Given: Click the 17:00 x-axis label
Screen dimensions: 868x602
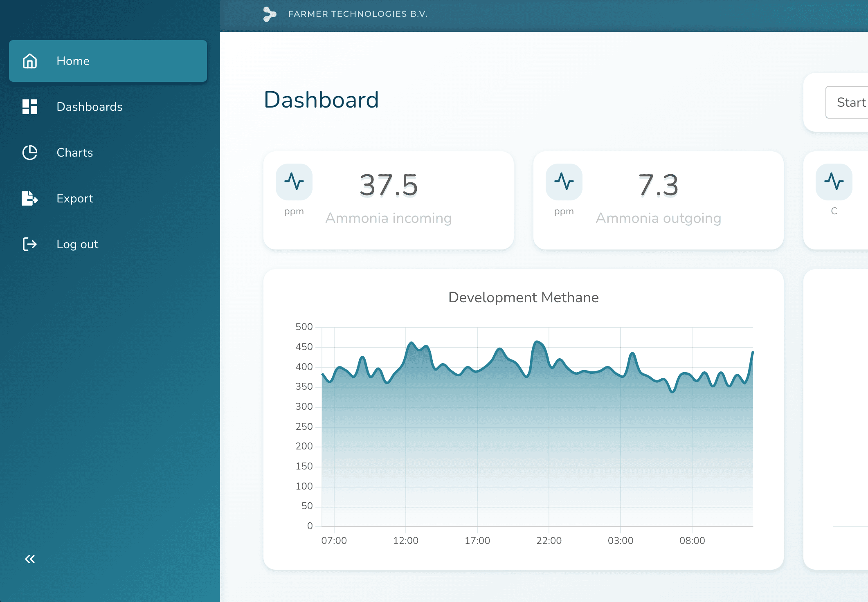Looking at the screenshot, I should pos(477,541).
